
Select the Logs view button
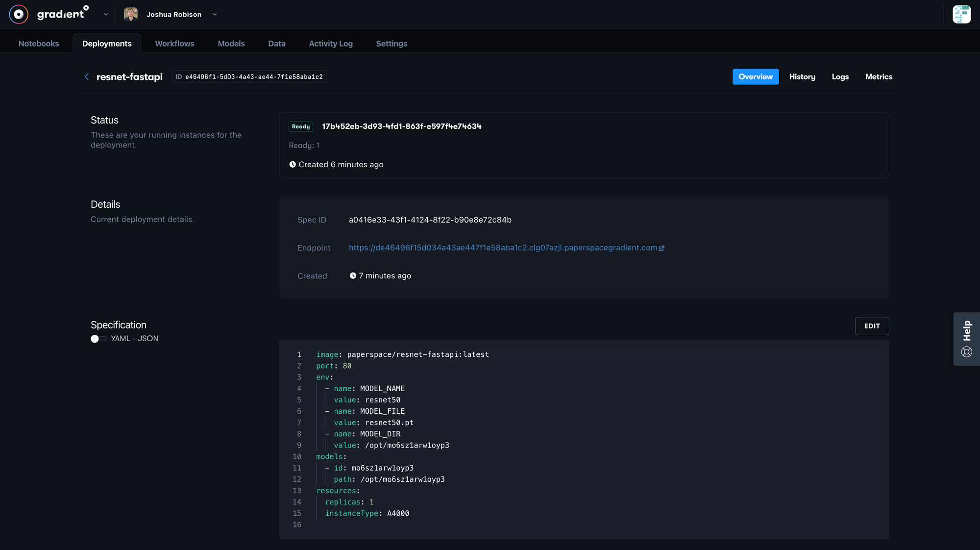click(840, 77)
